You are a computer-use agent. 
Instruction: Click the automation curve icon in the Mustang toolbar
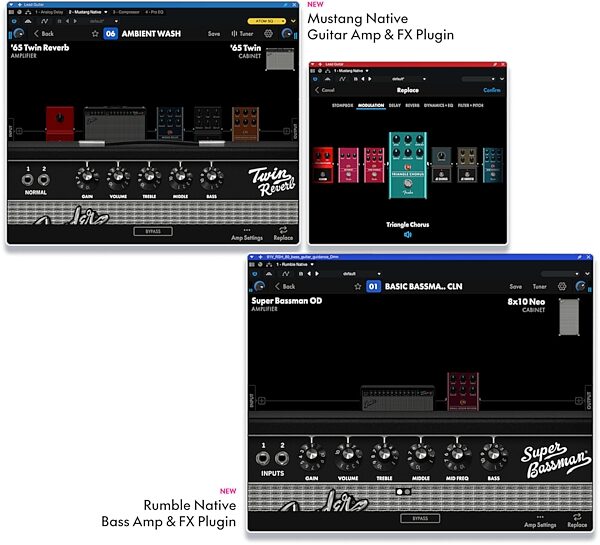coord(45,21)
